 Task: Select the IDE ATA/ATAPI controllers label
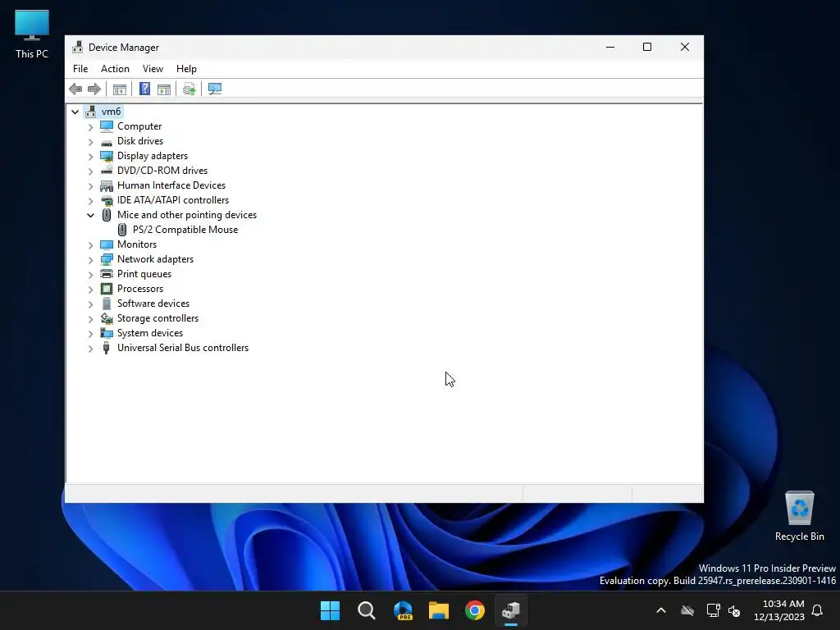click(173, 200)
